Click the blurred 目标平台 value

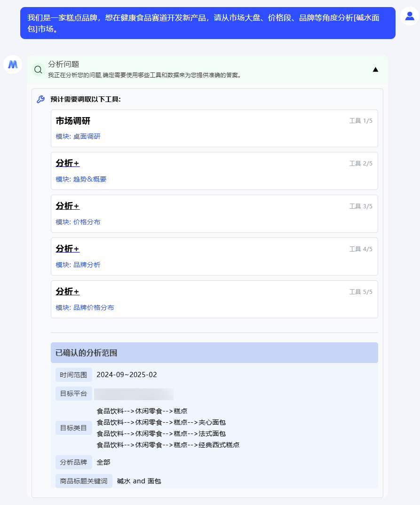134,394
